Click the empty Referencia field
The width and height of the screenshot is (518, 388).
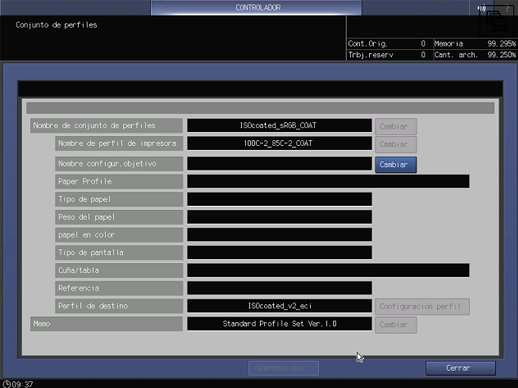[x=279, y=288]
